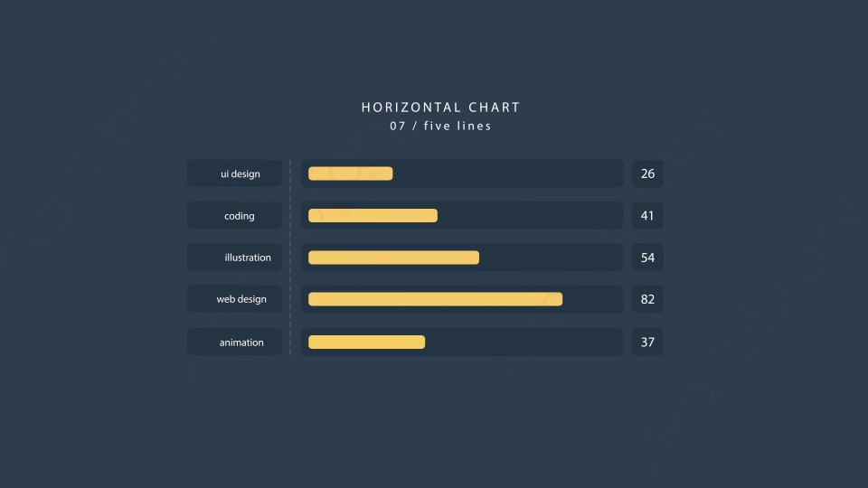Click the yellow coding progress bar
The width and height of the screenshot is (868, 488).
coord(373,215)
